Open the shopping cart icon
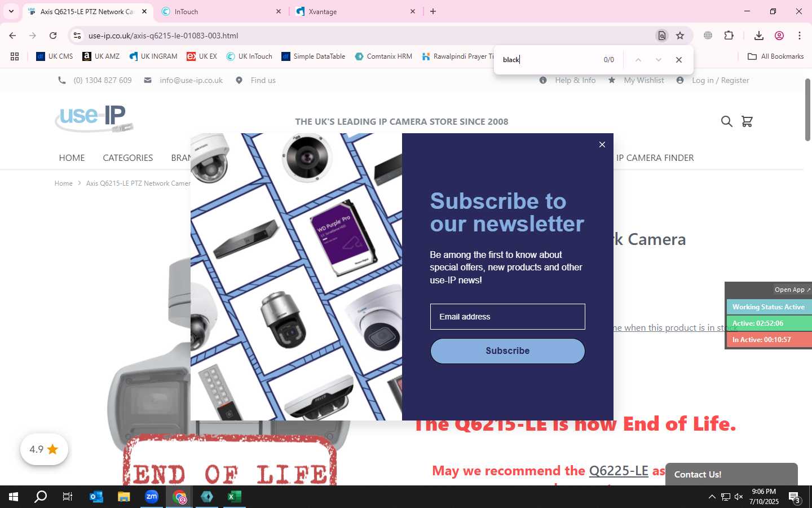The height and width of the screenshot is (508, 812). coord(747,121)
